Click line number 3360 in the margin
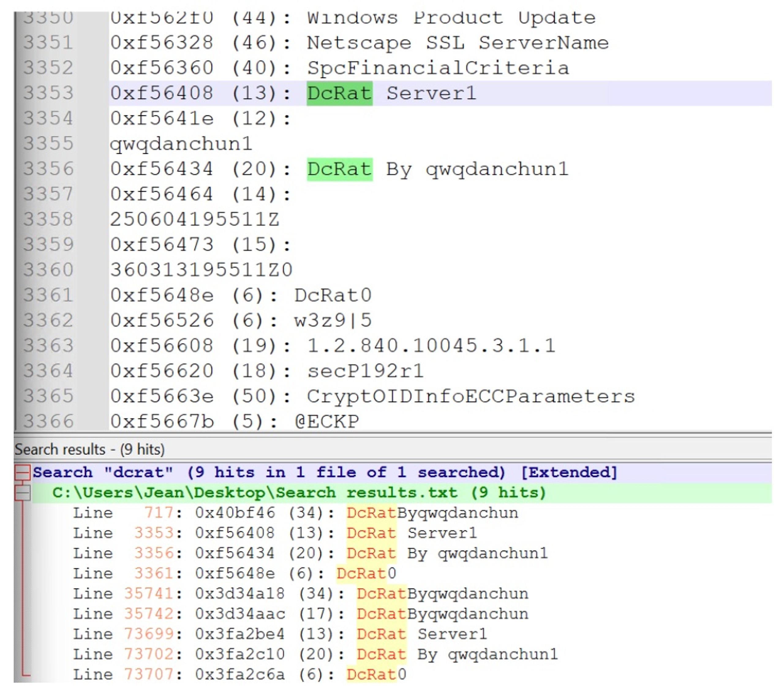 (48, 270)
